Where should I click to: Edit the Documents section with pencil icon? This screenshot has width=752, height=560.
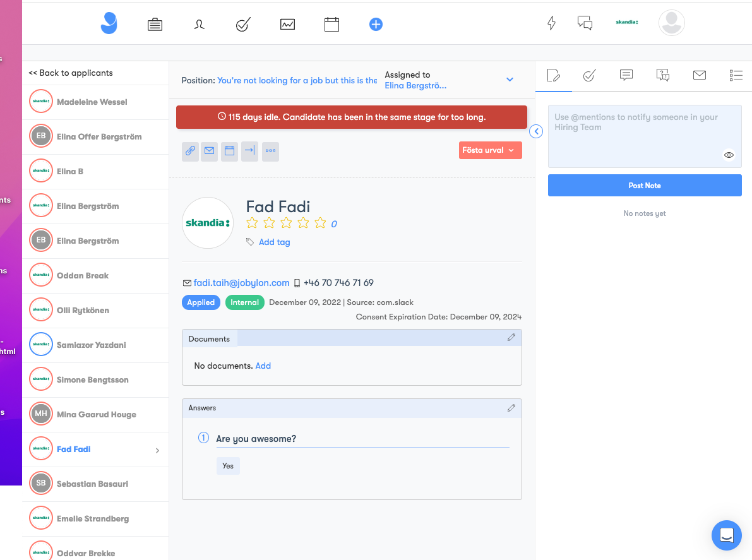point(511,338)
